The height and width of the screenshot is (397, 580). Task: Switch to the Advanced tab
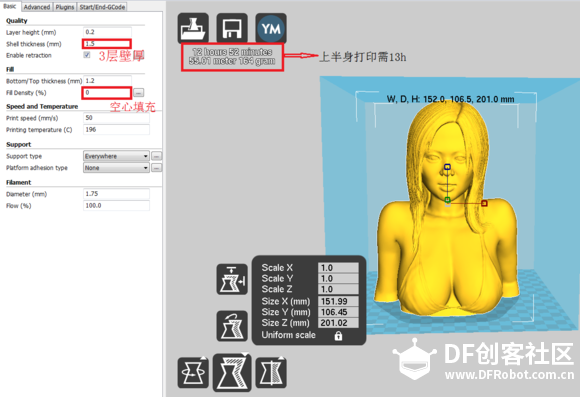pyautogui.click(x=37, y=7)
